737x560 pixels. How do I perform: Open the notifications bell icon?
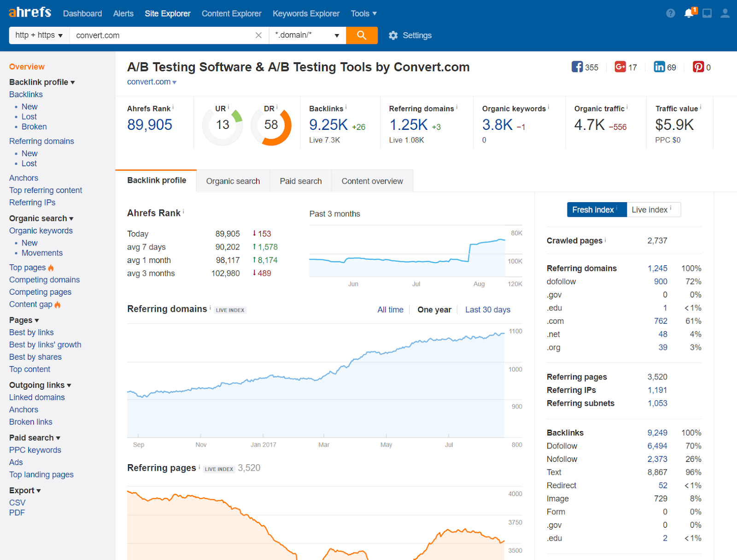click(690, 13)
